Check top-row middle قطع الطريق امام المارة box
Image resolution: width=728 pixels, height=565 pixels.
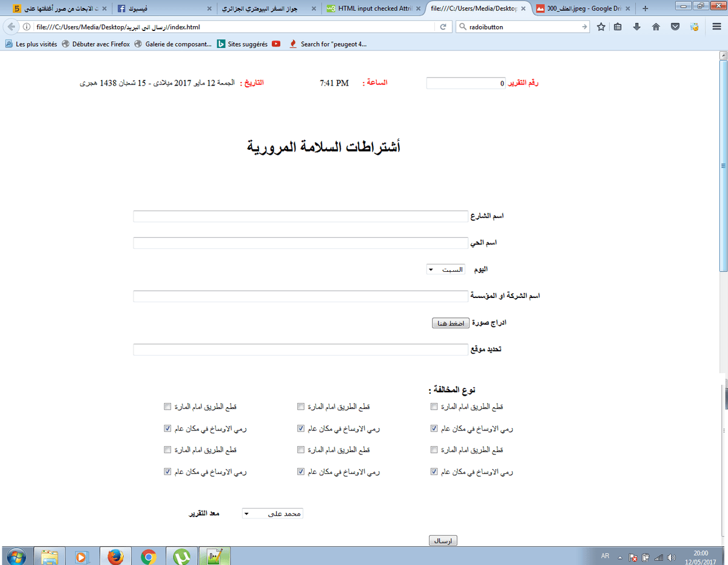(300, 406)
